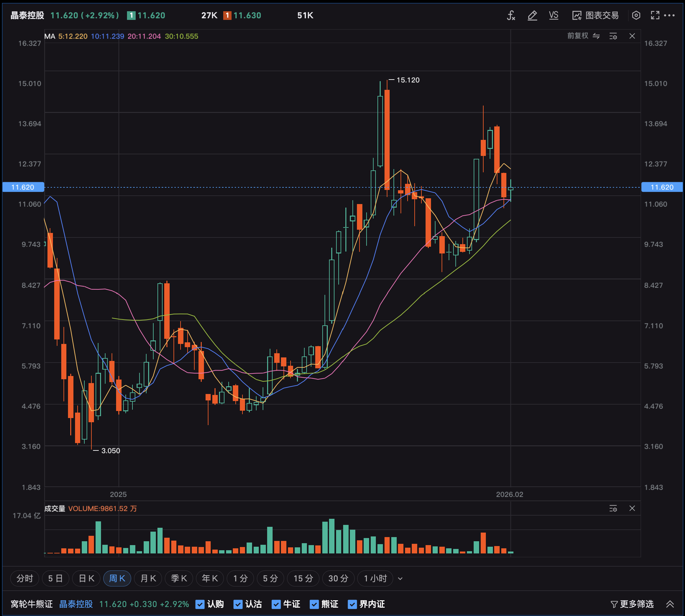
Task: Close the volume indicator panel
Action: [x=632, y=509]
